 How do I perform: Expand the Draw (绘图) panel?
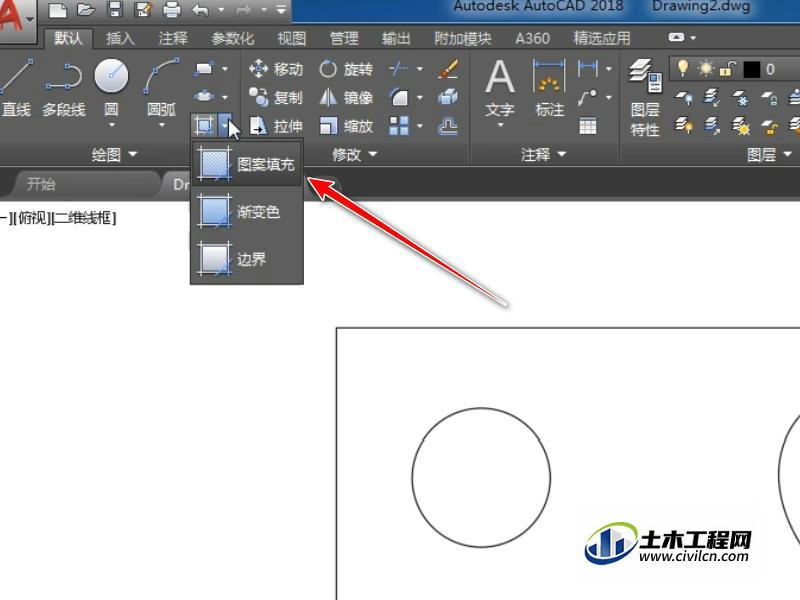pos(115,154)
